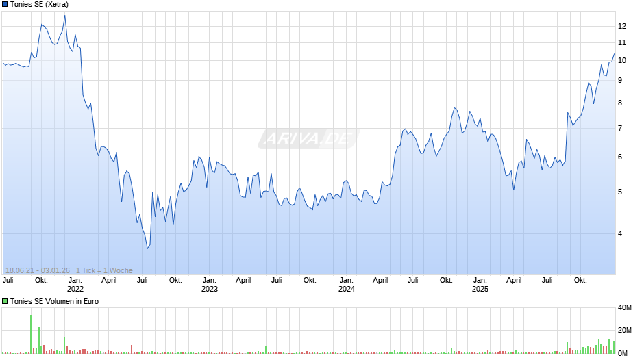Click the green volume legend square
The image size is (644, 360).
pyautogui.click(x=5, y=301)
